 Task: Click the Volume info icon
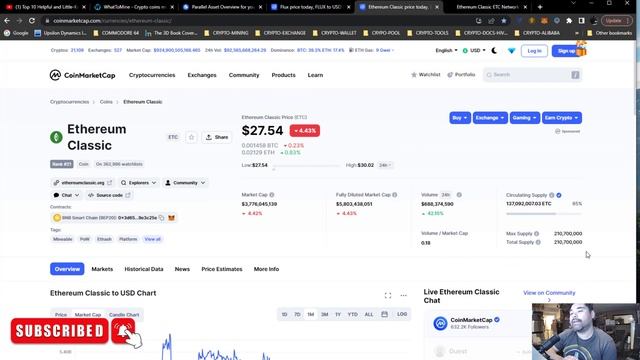(x=459, y=195)
